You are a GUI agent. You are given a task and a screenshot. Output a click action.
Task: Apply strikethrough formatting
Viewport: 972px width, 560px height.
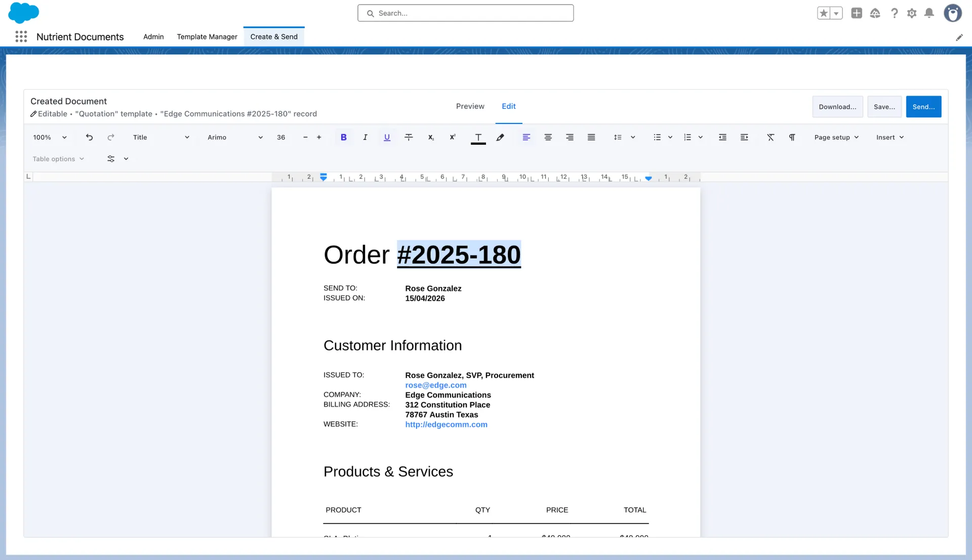(409, 137)
